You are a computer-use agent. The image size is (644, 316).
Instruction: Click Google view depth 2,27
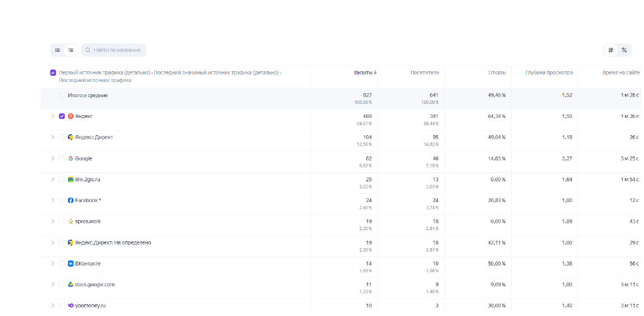[x=567, y=159]
